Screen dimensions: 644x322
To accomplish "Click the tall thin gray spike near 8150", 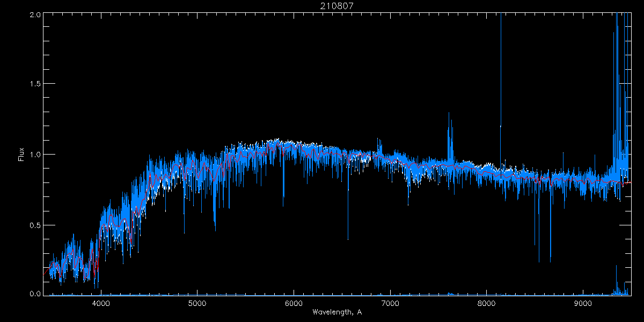I will (x=501, y=54).
